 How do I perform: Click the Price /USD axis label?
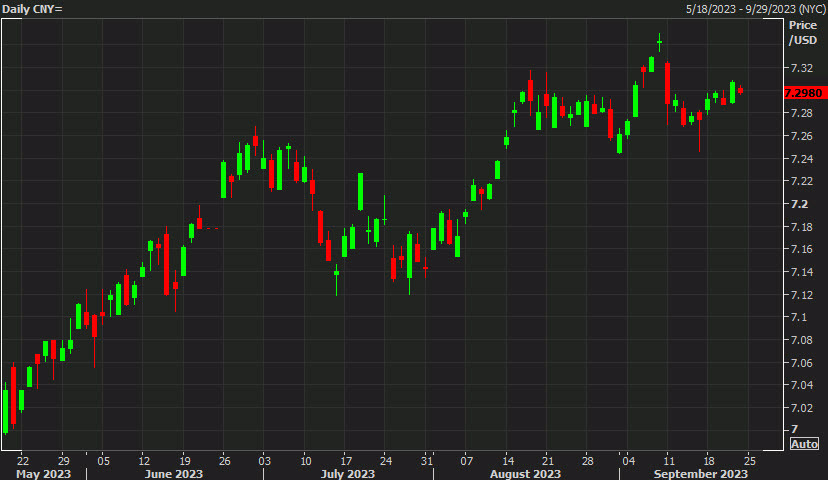(x=803, y=33)
